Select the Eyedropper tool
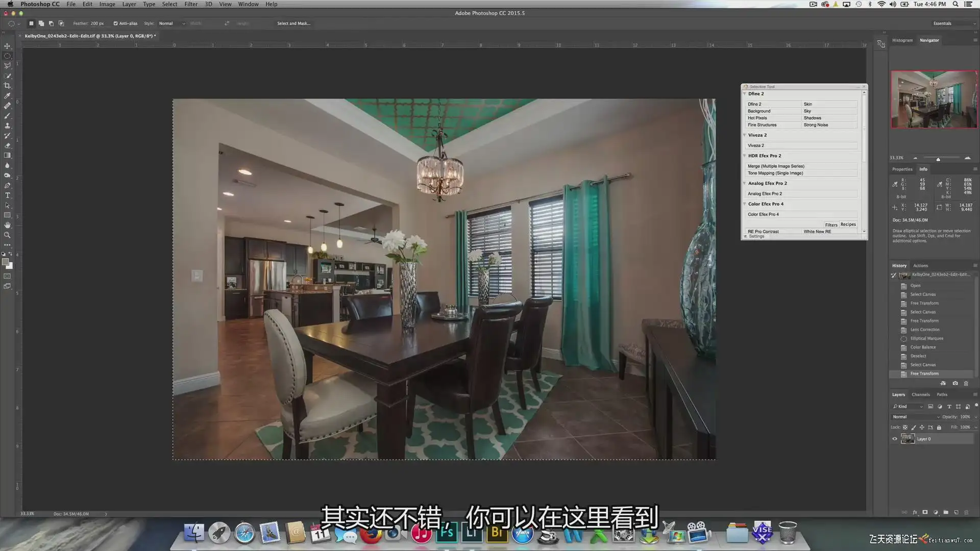The height and width of the screenshot is (551, 980). 7,96
